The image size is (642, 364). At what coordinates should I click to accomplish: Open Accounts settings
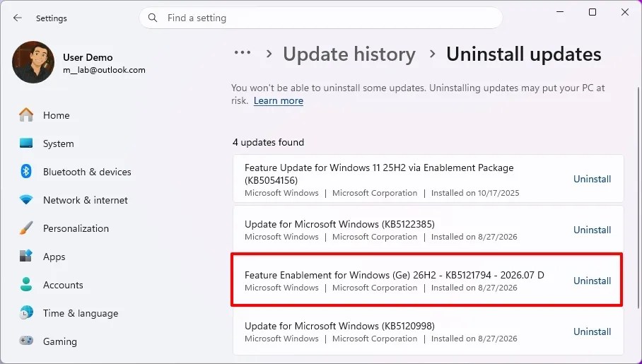[x=63, y=285]
